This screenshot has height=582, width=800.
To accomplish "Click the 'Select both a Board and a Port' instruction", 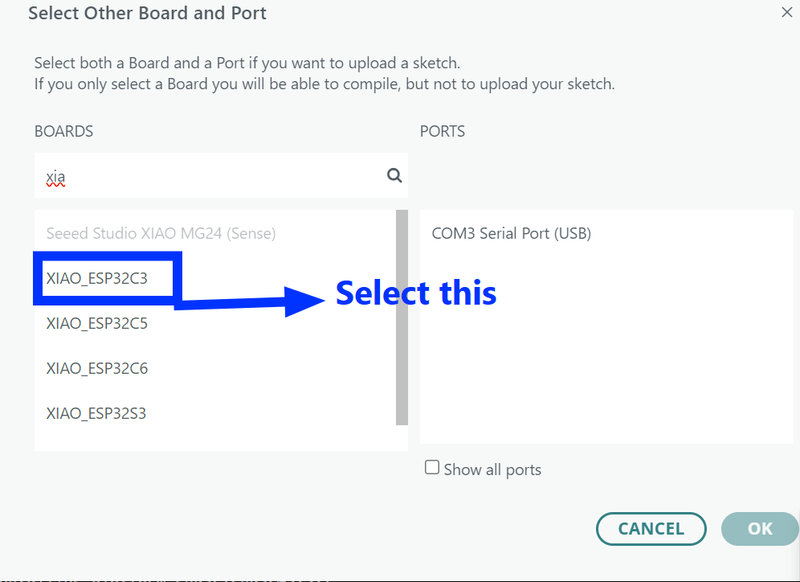I will click(247, 63).
